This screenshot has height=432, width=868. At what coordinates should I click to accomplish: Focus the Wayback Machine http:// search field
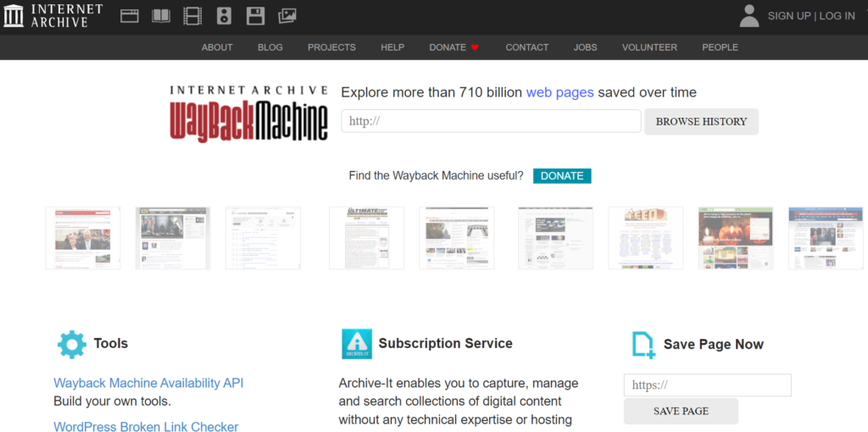[x=491, y=121]
